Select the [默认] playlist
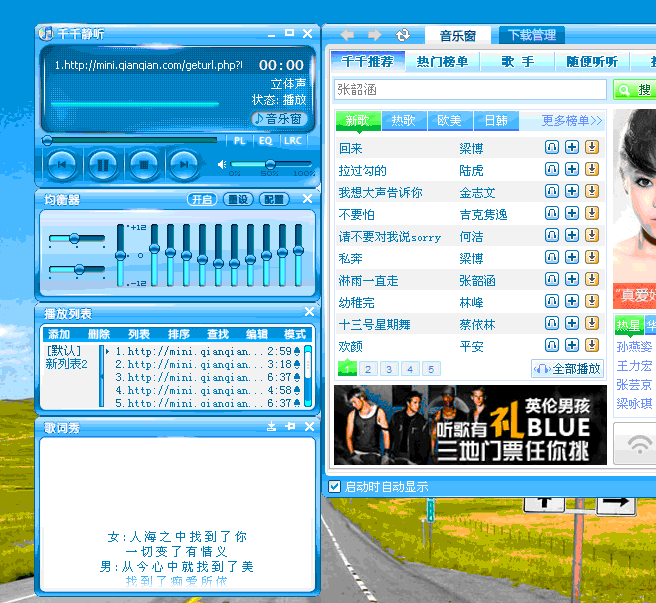This screenshot has height=603, width=656. tap(64, 351)
